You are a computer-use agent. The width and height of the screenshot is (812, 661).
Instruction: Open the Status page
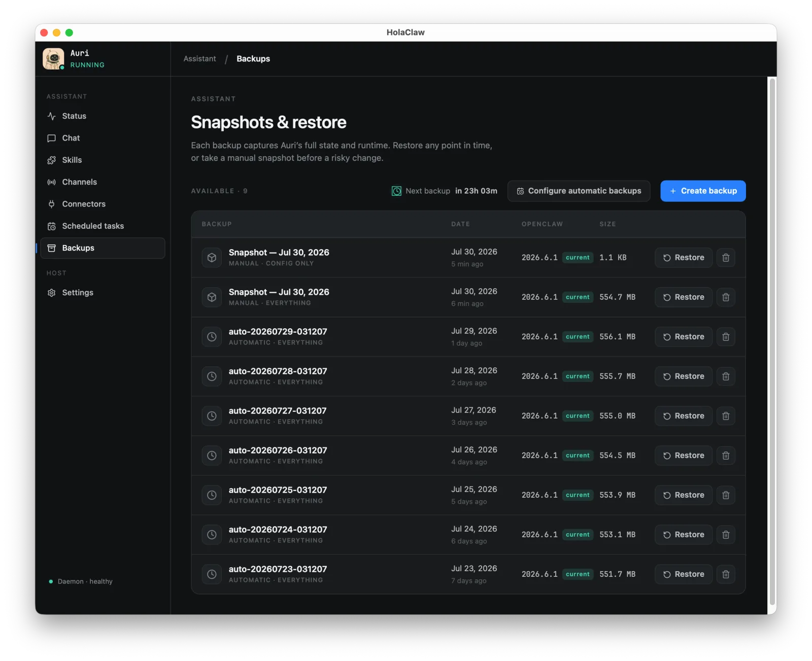tap(103, 116)
